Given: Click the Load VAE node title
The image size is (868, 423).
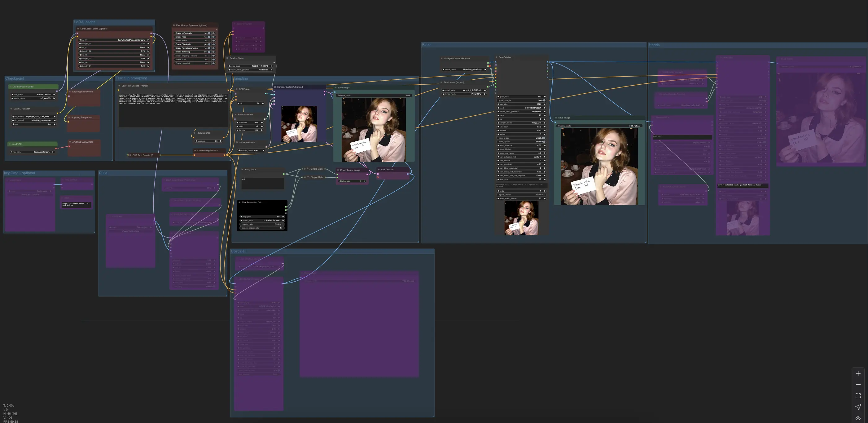Looking at the screenshot, I should tap(16, 144).
